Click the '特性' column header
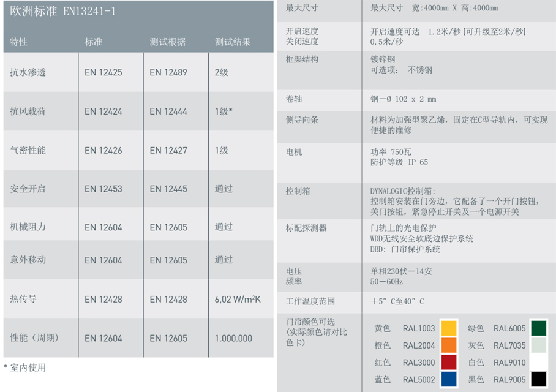The width and height of the screenshot is (556, 392). coord(19,42)
